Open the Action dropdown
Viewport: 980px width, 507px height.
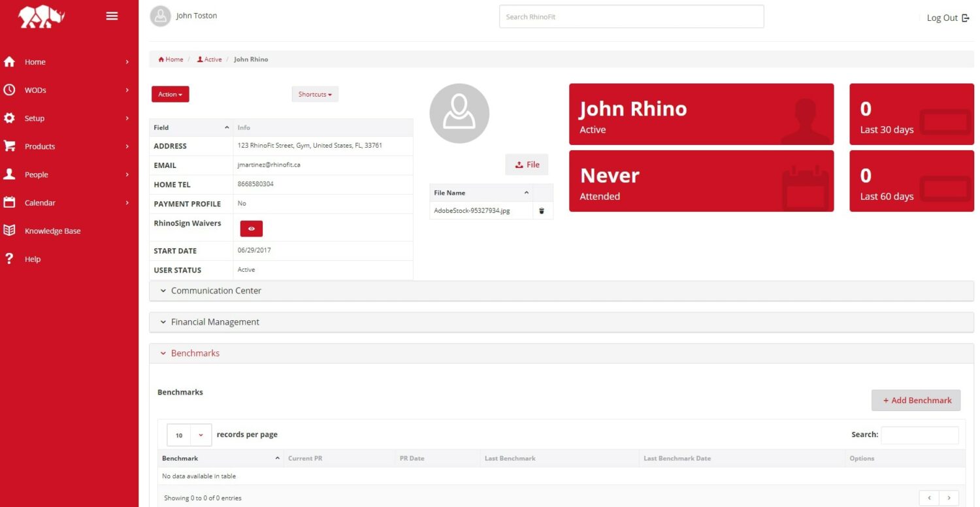click(x=170, y=93)
